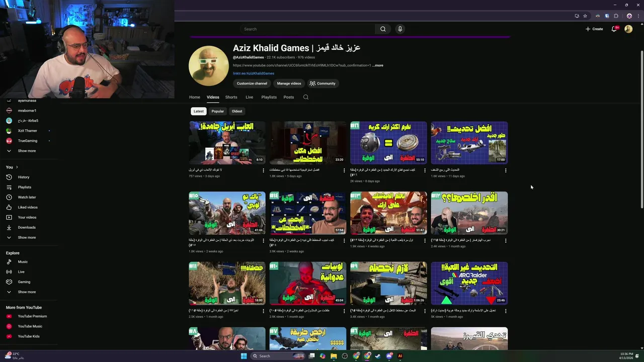Viewport: 644px width, 362px height.
Task: Open the mrabomar1 subscription channel
Action: 27,111
